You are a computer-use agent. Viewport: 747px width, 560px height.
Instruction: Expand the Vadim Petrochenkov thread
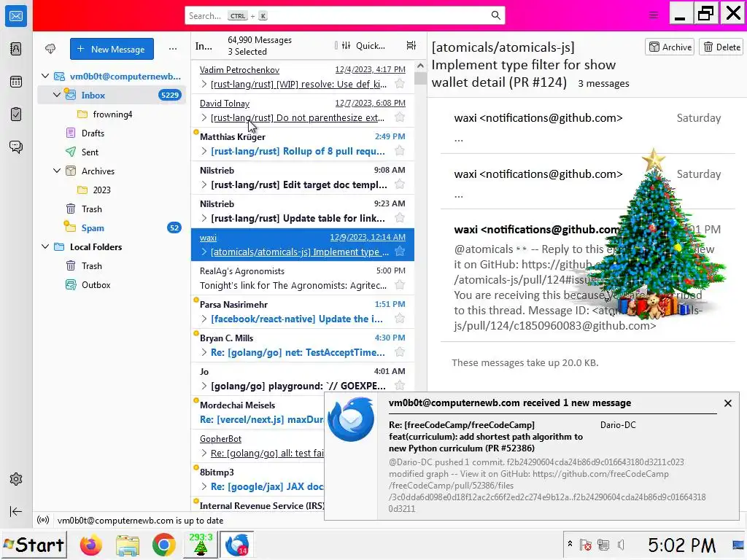(x=204, y=85)
